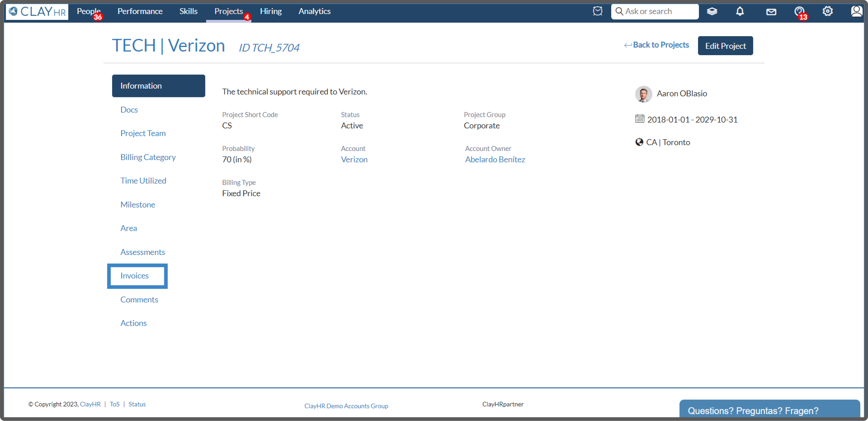Screen dimensions: 868x421
Task: Click the 70 (in %) probability value
Action: 237,160
